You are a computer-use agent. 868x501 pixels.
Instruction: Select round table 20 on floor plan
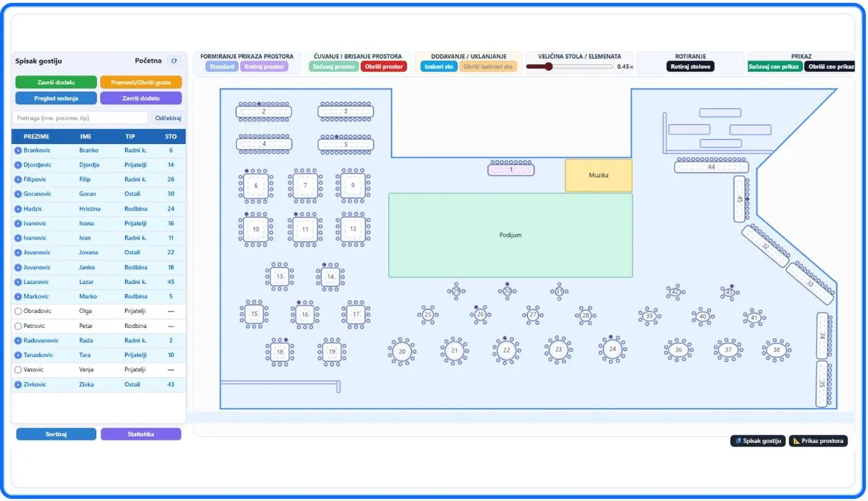(x=401, y=351)
